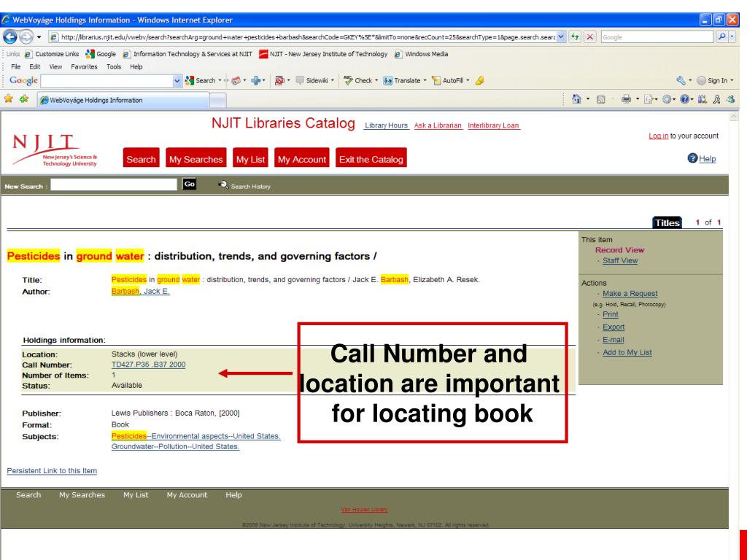Image resolution: width=747 pixels, height=560 pixels.
Task: Open the Library Hours link
Action: tap(387, 125)
